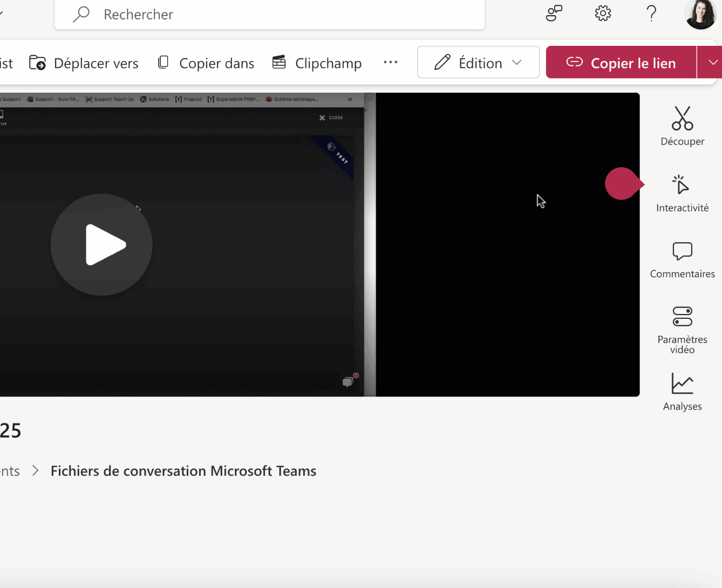Play the video with the play button
Image resolution: width=722 pixels, height=588 pixels.
coord(101,245)
